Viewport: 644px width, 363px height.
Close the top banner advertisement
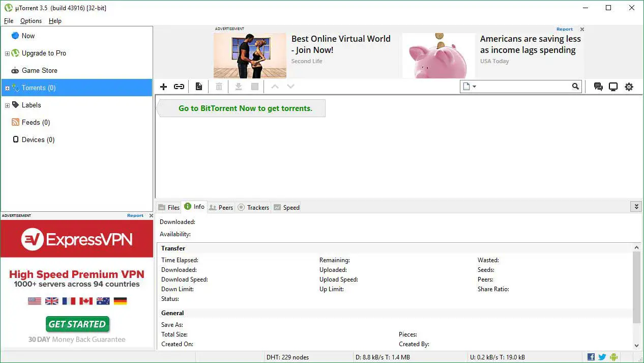(582, 30)
